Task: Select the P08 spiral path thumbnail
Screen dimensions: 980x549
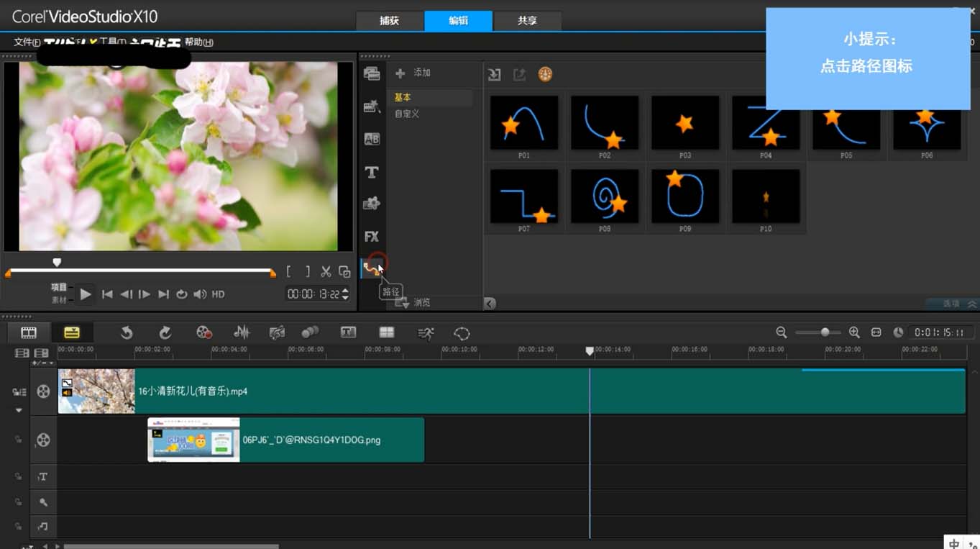Action: click(x=605, y=196)
